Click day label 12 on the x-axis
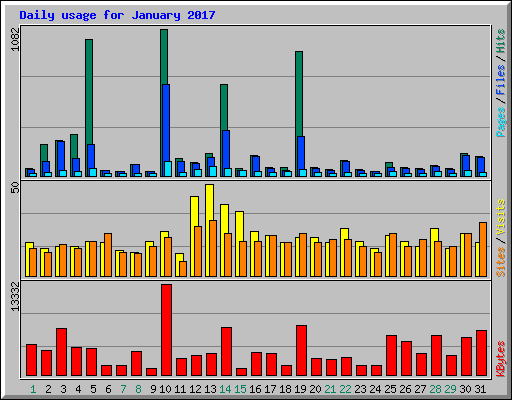Screen dimensions: 512x400 pos(195,389)
